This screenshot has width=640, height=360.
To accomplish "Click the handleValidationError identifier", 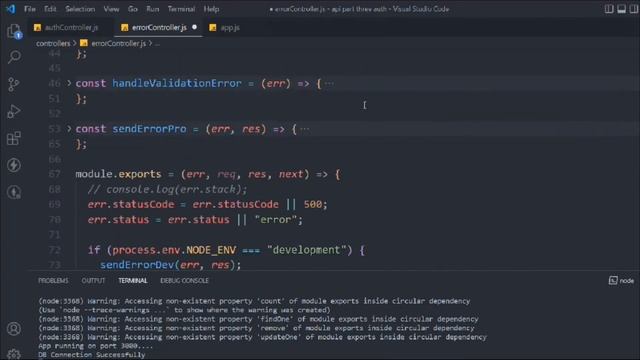I will click(x=177, y=83).
